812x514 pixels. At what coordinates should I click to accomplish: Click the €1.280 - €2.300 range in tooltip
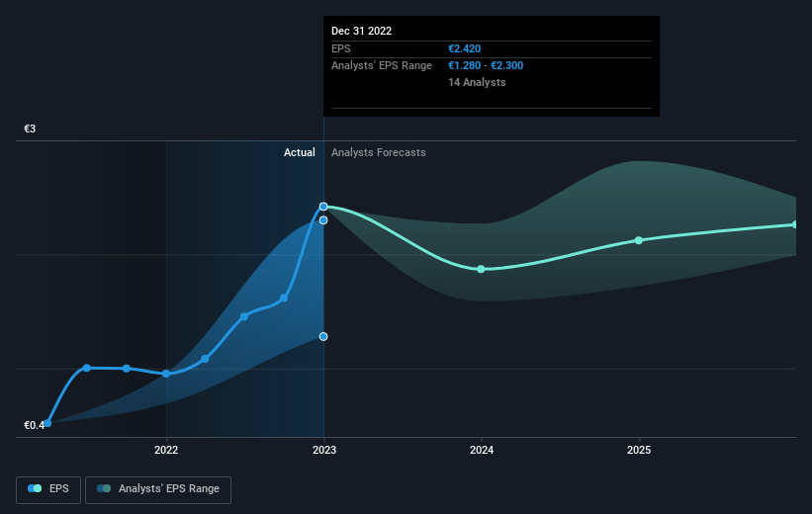[486, 66]
